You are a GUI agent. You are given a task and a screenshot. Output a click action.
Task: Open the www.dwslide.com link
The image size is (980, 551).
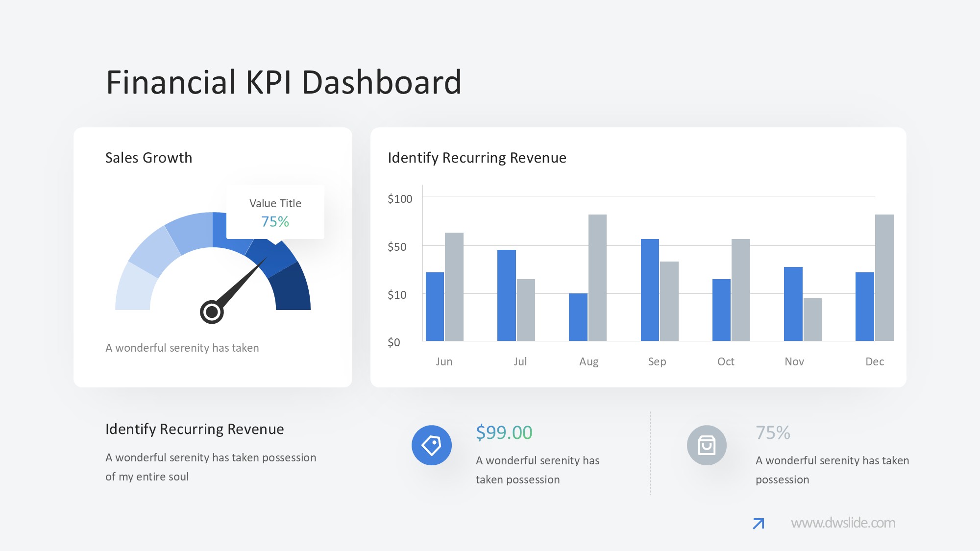pyautogui.click(x=843, y=523)
